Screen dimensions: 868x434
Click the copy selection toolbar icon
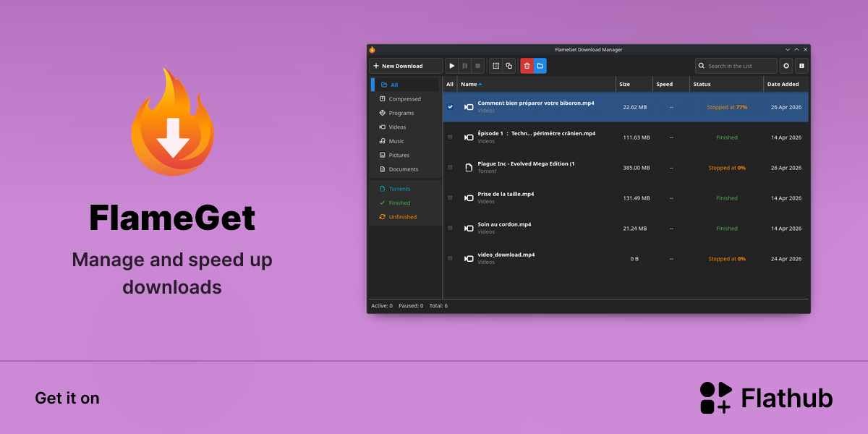(509, 66)
